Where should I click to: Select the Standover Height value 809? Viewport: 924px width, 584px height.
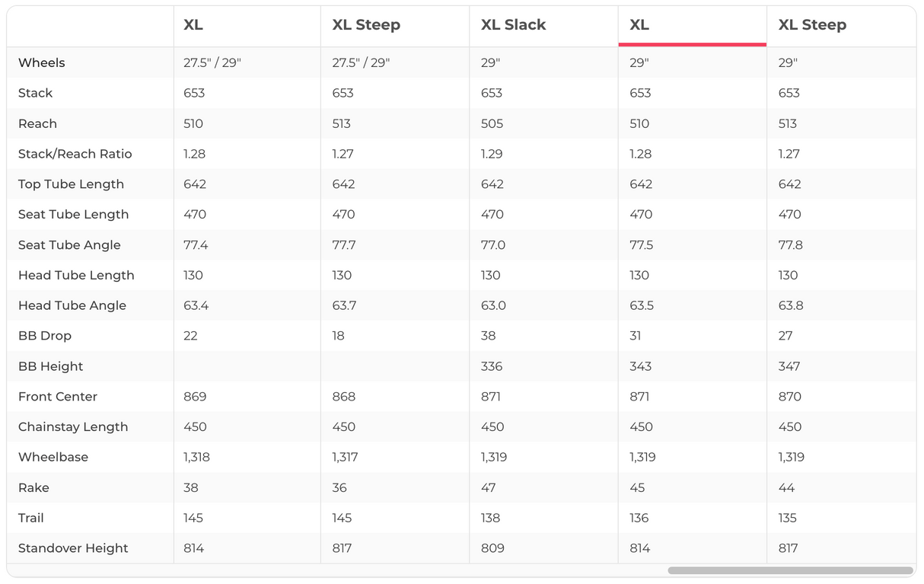pyautogui.click(x=492, y=548)
